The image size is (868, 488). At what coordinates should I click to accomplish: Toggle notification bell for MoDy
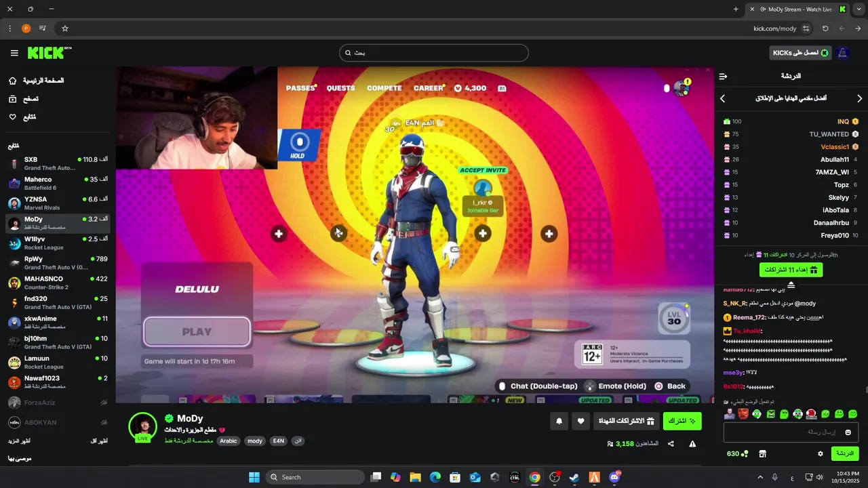[x=559, y=421]
